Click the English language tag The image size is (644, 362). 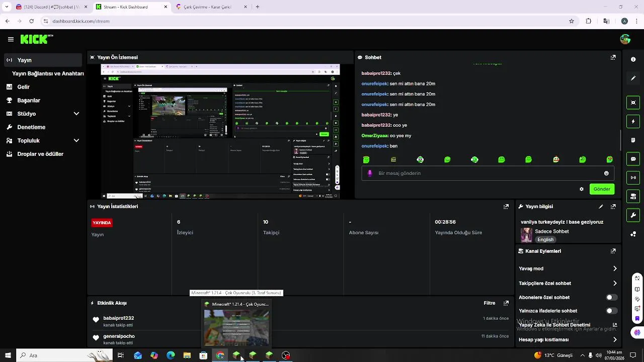[x=545, y=240]
